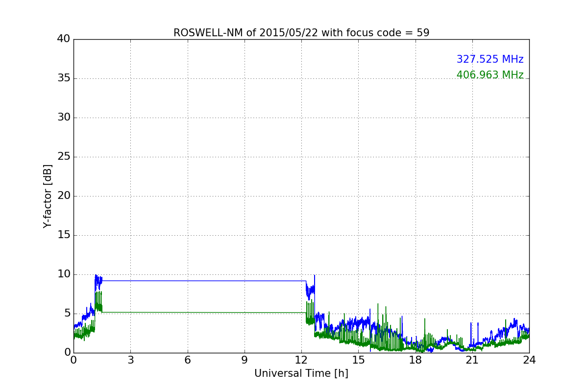Click the 40 tick on the y-axis
Viewport: 588px width, 392px height.
click(x=64, y=39)
